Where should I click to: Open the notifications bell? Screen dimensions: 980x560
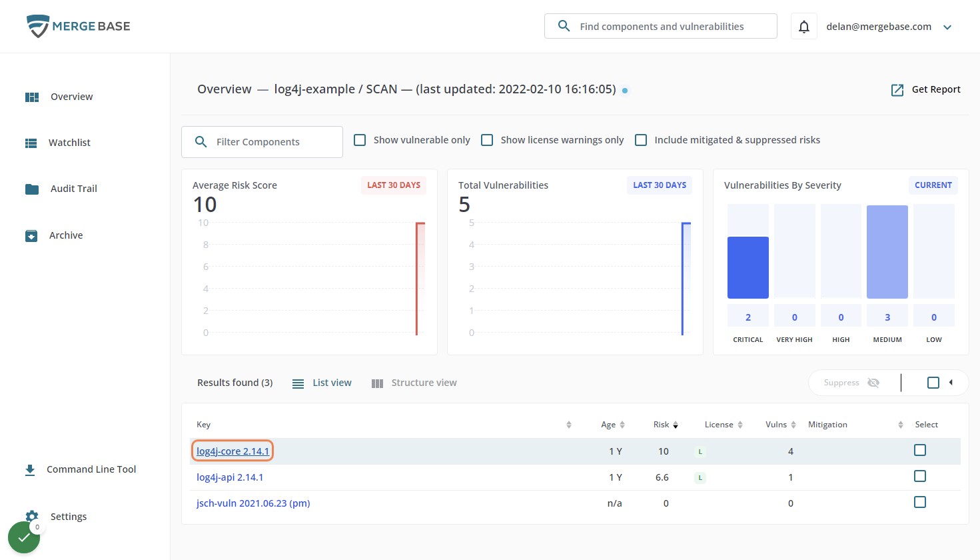coord(804,27)
